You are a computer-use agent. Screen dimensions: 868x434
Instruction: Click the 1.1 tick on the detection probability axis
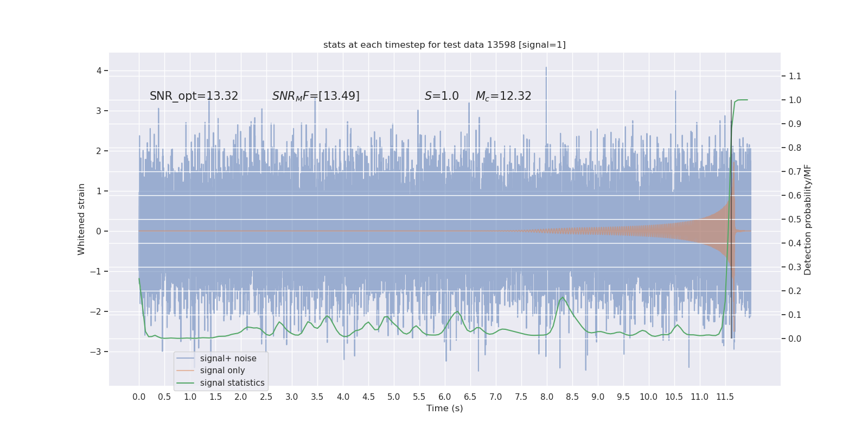pos(795,76)
